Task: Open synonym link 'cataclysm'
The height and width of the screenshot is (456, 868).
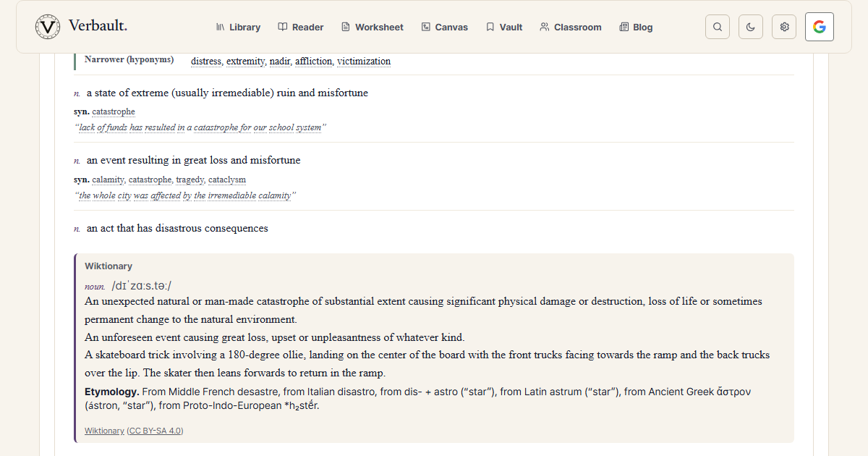Action: [x=227, y=180]
